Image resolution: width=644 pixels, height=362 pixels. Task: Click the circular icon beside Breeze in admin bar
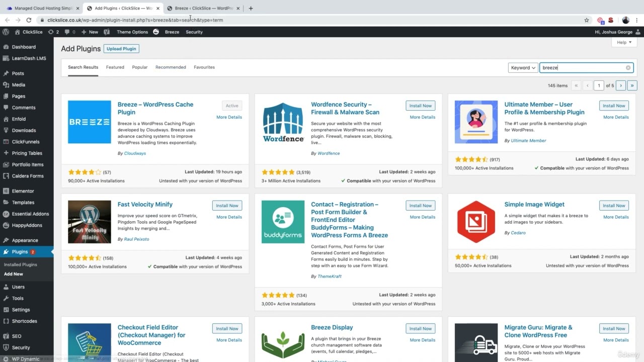(x=156, y=32)
